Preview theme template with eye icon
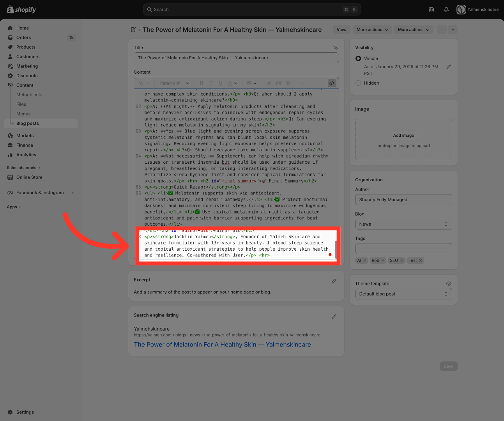This screenshot has width=504, height=421. click(449, 284)
